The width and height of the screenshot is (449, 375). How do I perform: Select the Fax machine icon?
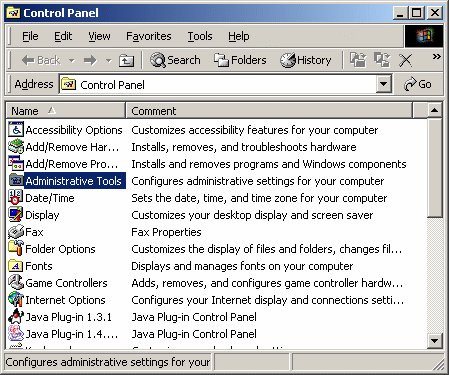coord(16,232)
